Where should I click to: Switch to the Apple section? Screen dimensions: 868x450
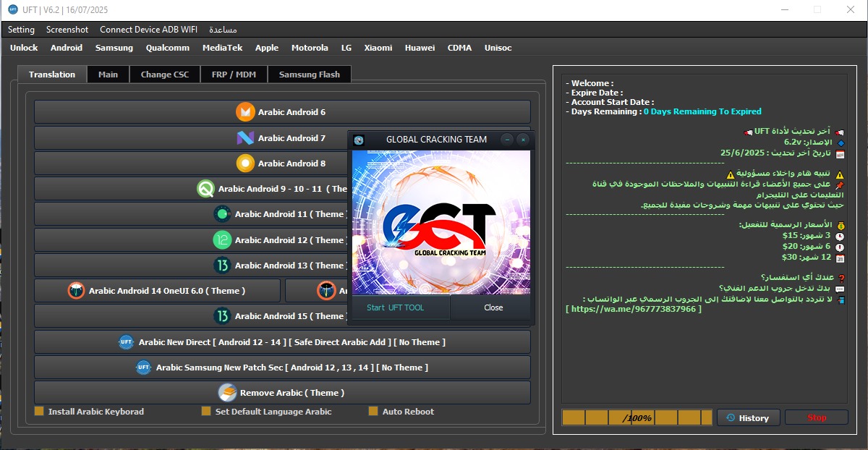click(267, 48)
